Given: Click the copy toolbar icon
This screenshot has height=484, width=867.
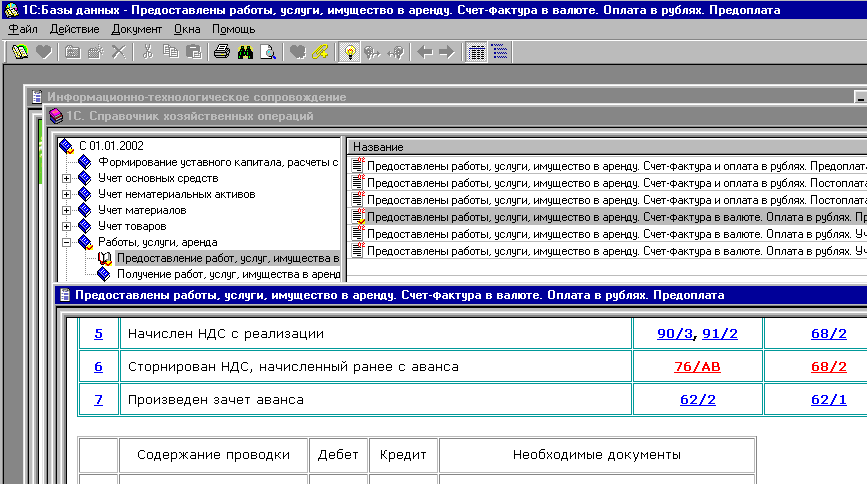Looking at the screenshot, I should pyautogui.click(x=170, y=52).
